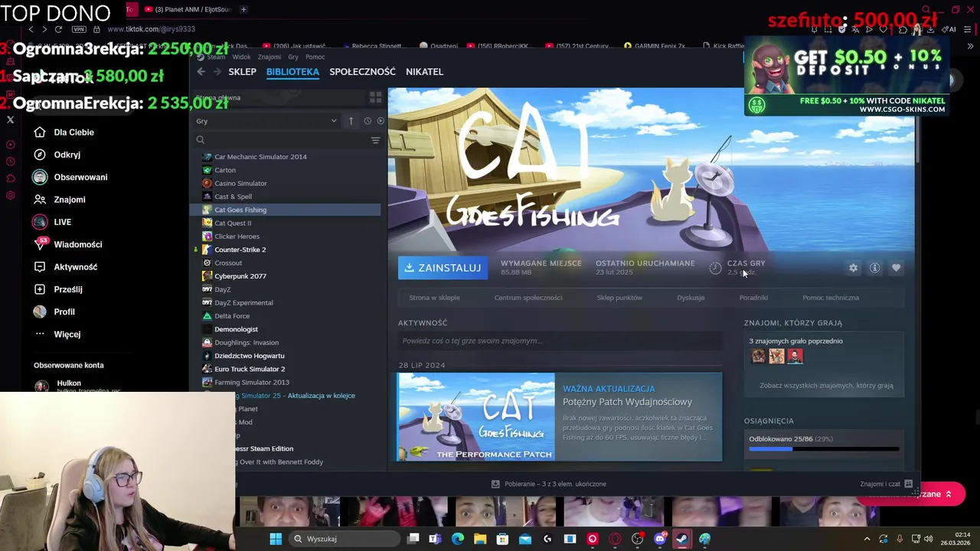Open Microsoft Edge from the taskbar
The image size is (980, 551).
[x=458, y=539]
